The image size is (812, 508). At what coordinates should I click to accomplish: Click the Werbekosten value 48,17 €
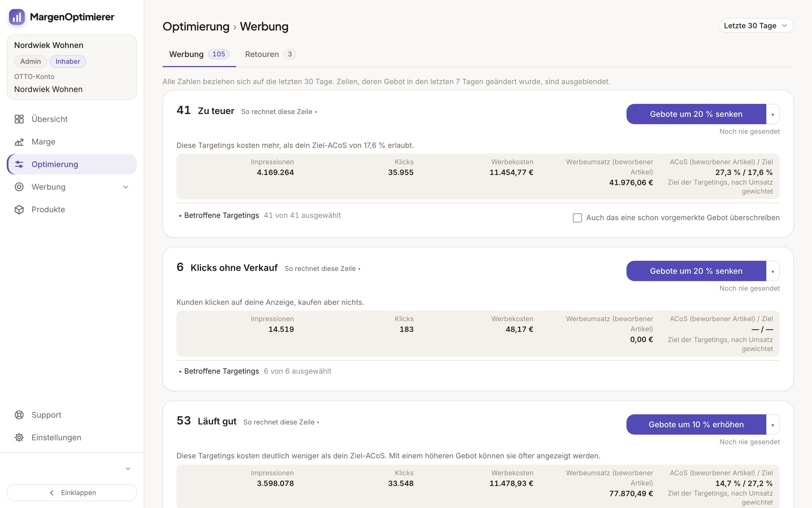click(x=519, y=329)
